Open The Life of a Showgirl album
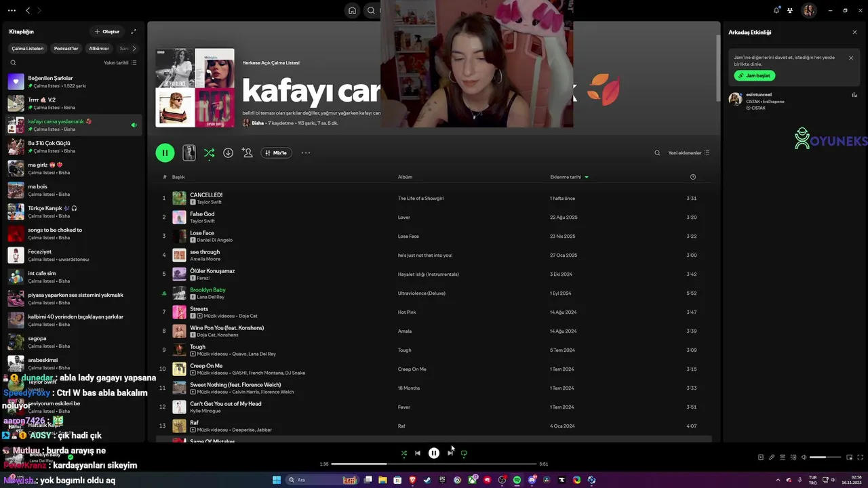868x488 pixels. pyautogui.click(x=420, y=198)
